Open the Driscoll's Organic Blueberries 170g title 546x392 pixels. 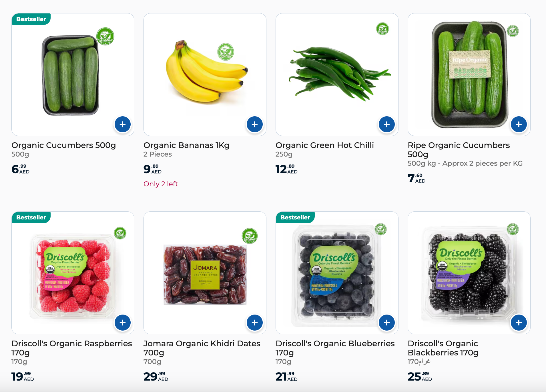(335, 348)
